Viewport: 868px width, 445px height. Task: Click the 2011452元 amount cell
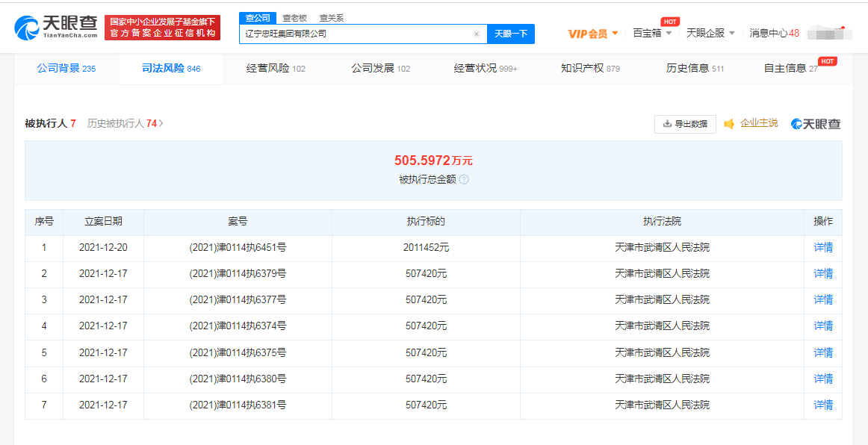click(427, 247)
